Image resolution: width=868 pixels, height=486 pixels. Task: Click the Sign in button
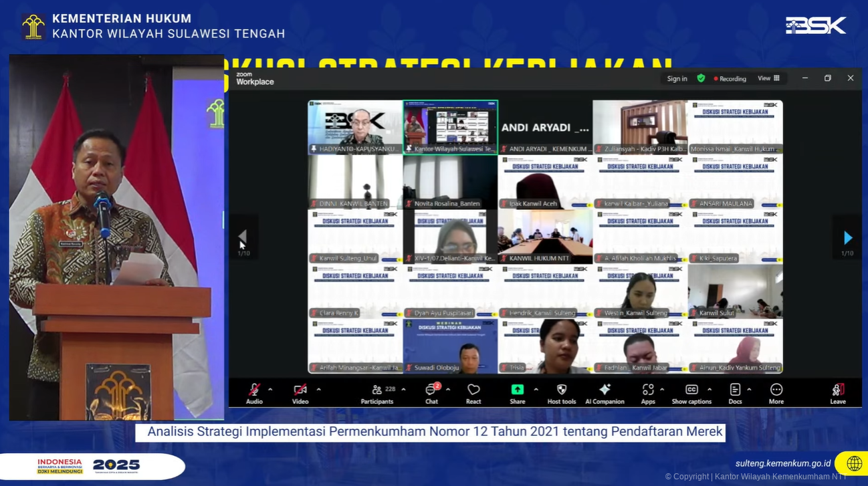(x=677, y=79)
